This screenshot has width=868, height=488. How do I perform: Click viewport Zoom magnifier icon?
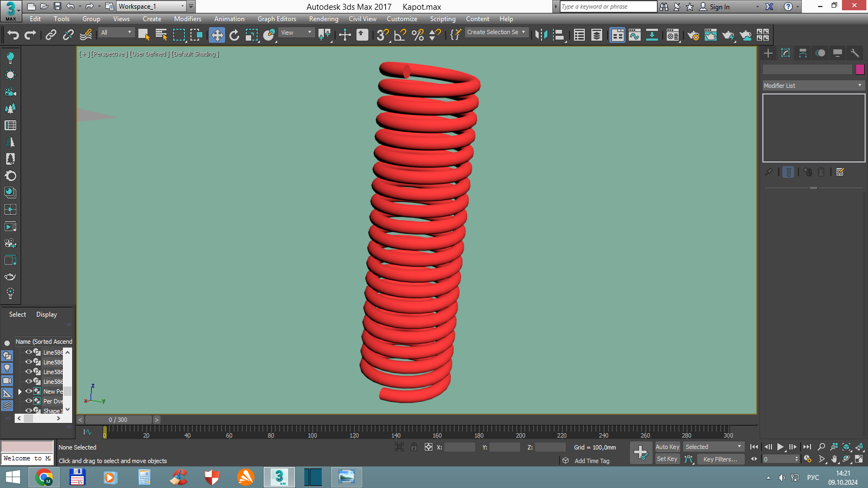click(821, 447)
